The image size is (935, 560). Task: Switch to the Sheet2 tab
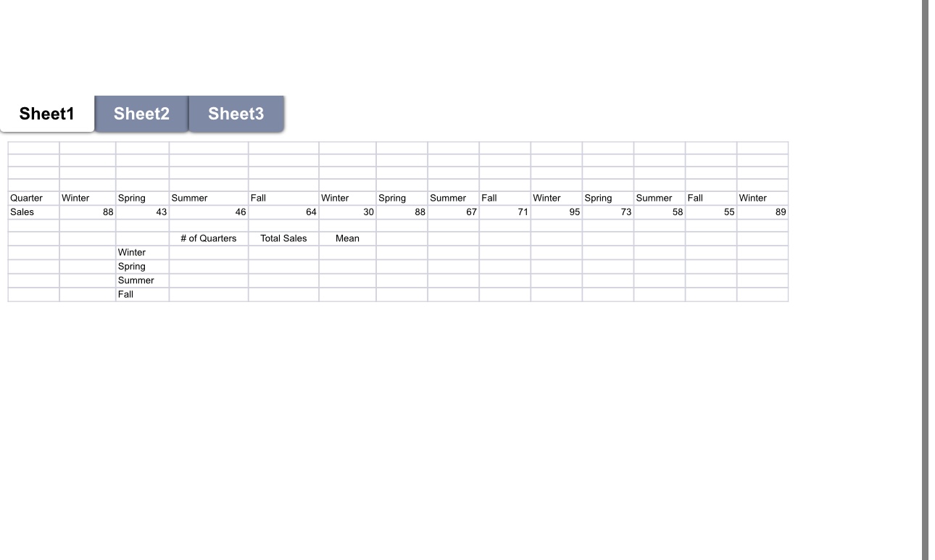pos(141,114)
